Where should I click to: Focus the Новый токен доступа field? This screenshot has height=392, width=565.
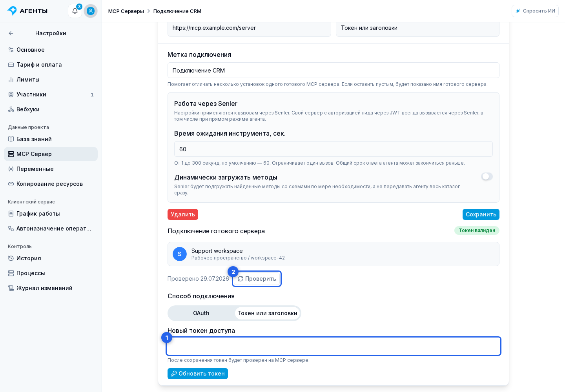[334, 346]
